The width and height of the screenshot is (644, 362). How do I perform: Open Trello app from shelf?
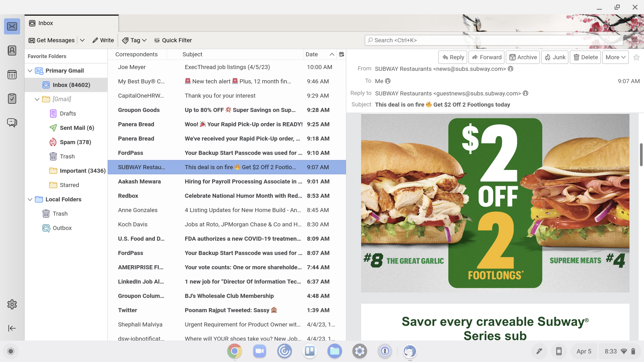309,351
